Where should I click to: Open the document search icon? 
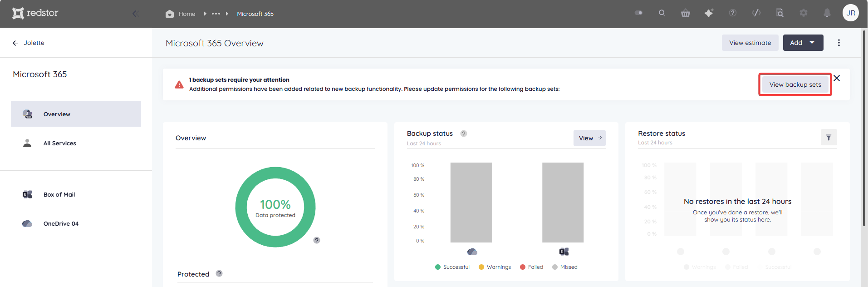[780, 13]
